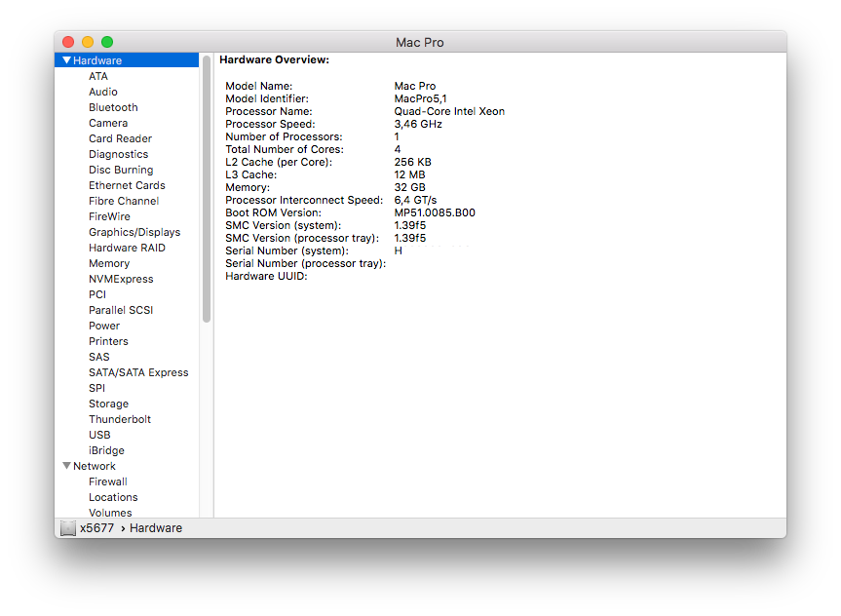Select Power in the sidebar
The image size is (841, 616).
click(104, 326)
